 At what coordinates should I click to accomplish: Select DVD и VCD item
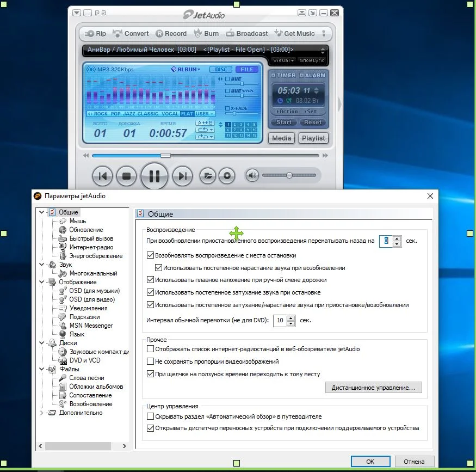click(85, 360)
